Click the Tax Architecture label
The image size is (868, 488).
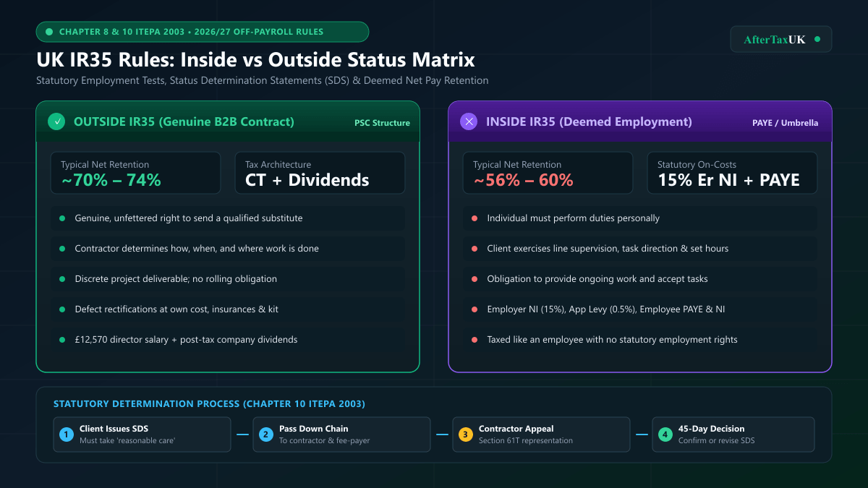click(x=278, y=165)
